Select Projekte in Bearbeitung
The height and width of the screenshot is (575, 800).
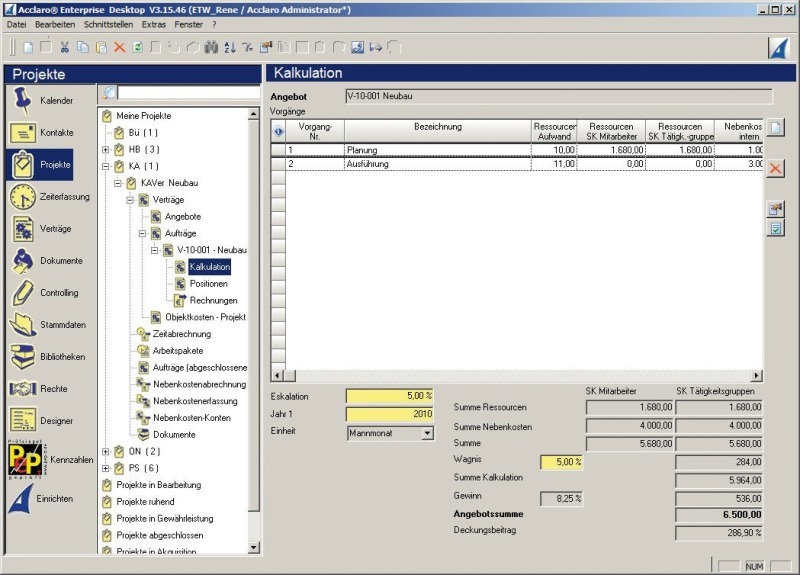click(159, 485)
